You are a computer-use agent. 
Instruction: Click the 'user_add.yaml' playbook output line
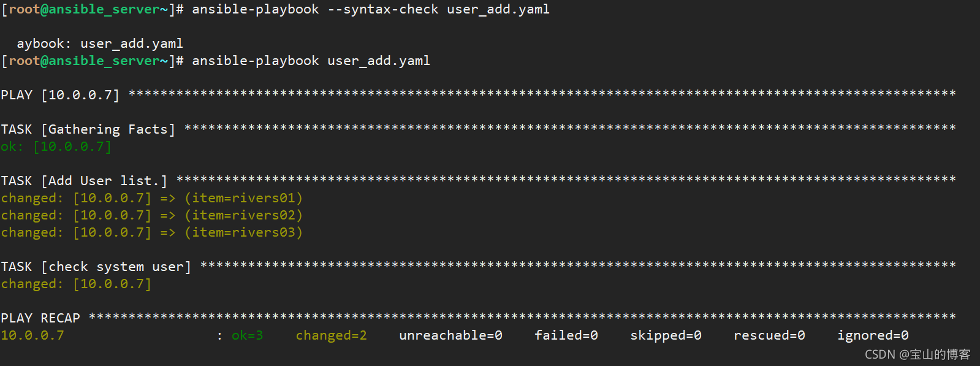pyautogui.click(x=100, y=44)
